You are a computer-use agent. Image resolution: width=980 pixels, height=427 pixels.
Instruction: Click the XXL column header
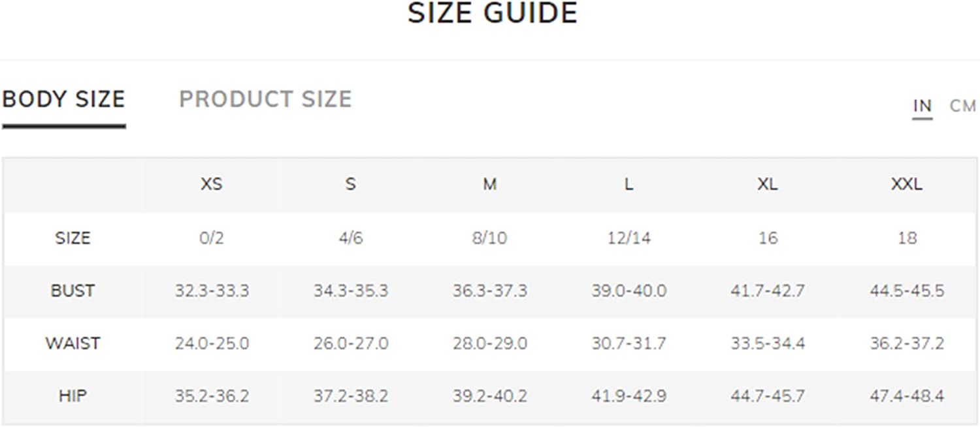pyautogui.click(x=907, y=185)
